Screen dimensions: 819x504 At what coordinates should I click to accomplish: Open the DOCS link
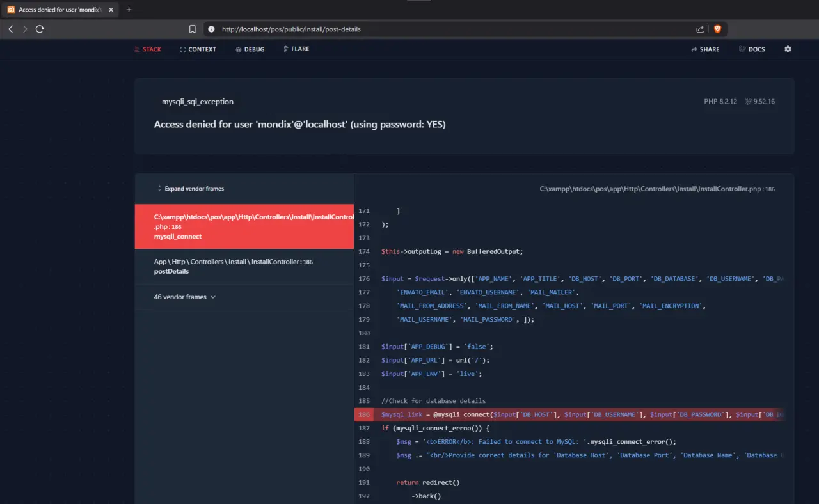(752, 49)
